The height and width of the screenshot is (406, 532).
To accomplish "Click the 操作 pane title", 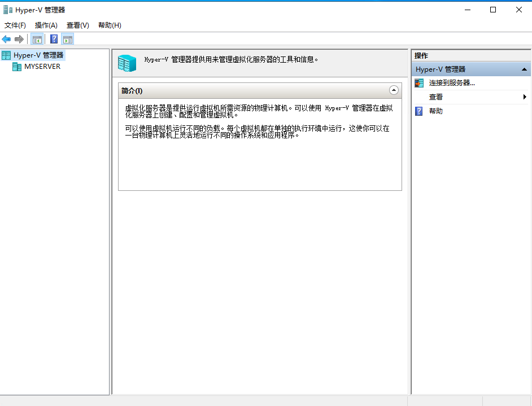I will tap(421, 56).
